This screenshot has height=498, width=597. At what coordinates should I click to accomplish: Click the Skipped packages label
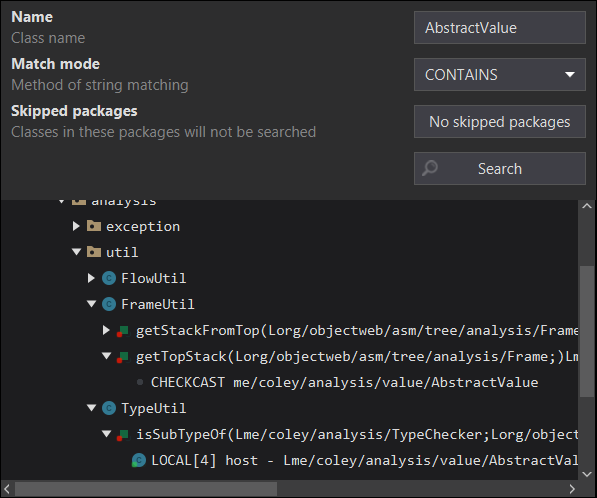[x=74, y=111]
